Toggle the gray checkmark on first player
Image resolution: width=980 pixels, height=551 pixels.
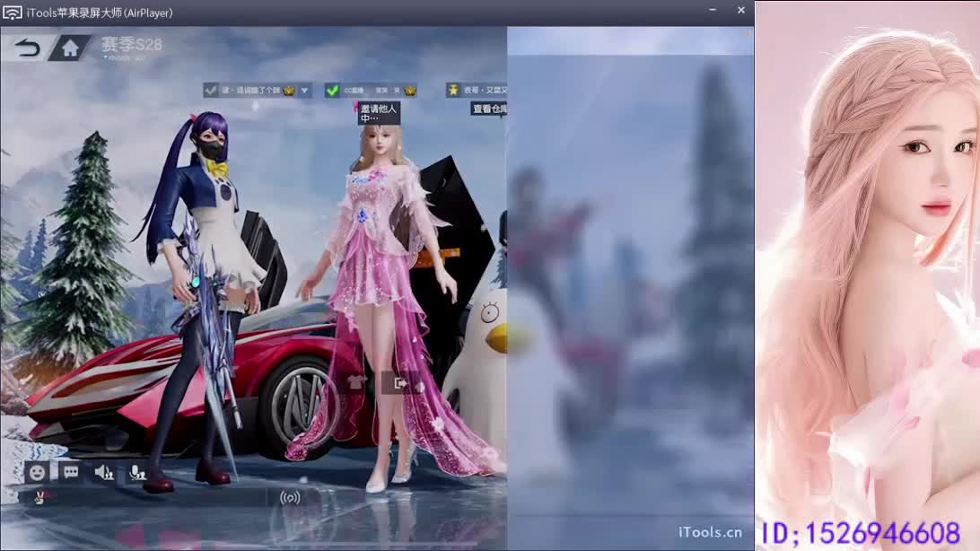pyautogui.click(x=211, y=91)
